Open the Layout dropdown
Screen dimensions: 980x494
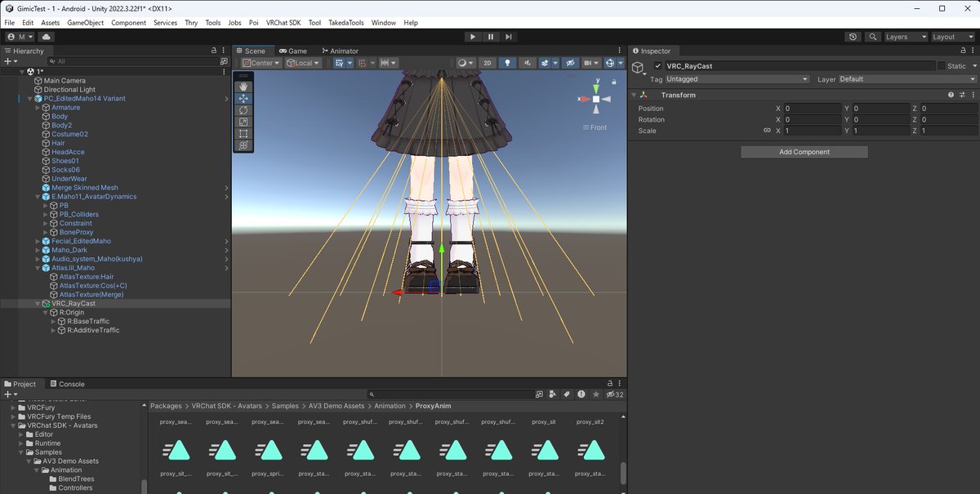954,37
